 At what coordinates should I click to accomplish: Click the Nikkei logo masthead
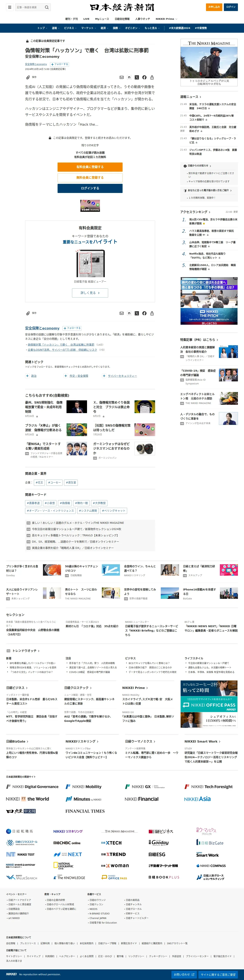point(122,7)
